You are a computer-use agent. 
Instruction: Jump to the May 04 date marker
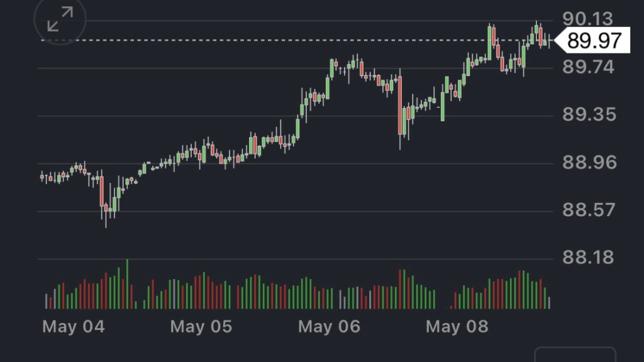click(x=73, y=327)
